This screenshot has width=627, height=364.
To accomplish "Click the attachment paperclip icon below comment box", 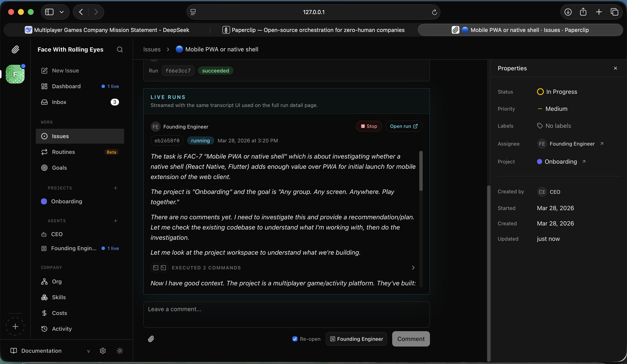I will click(x=151, y=339).
